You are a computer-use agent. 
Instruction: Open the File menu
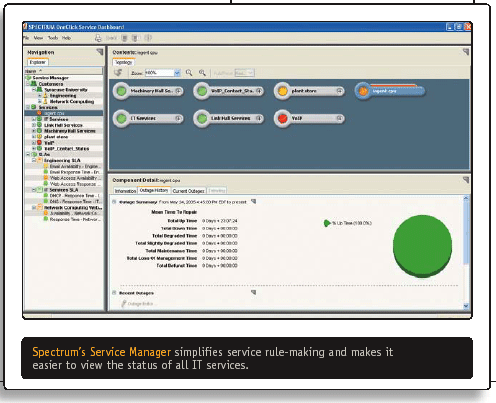point(26,38)
